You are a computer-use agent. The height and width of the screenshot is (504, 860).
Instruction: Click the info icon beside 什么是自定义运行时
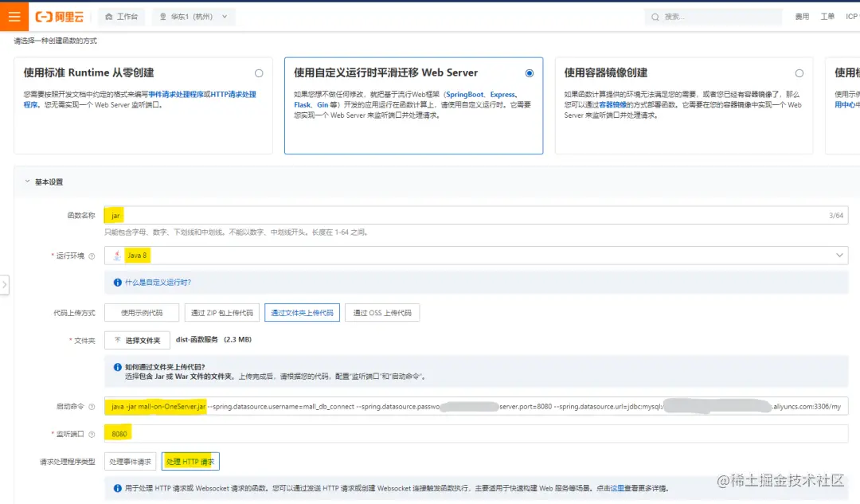pyautogui.click(x=117, y=283)
